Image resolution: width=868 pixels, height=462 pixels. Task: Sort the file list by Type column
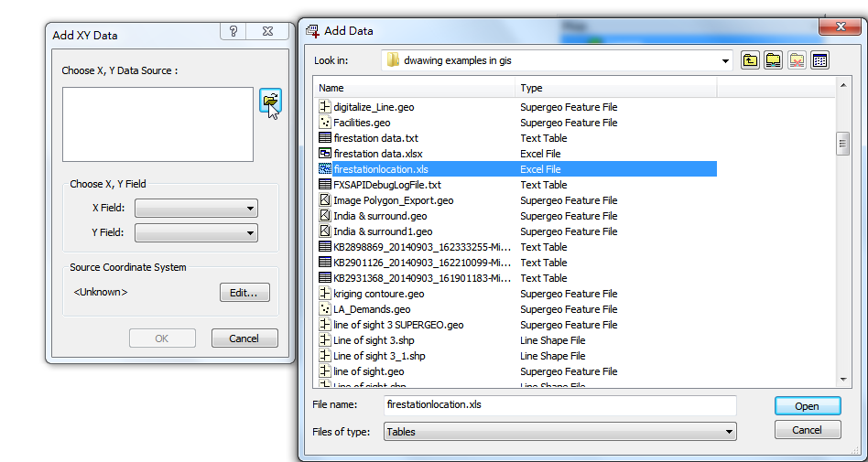coord(615,88)
